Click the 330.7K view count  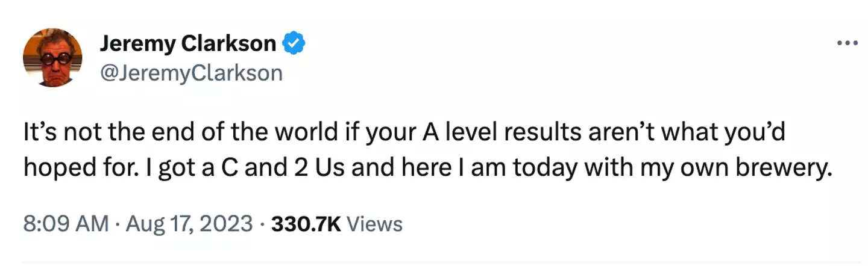pyautogui.click(x=306, y=224)
